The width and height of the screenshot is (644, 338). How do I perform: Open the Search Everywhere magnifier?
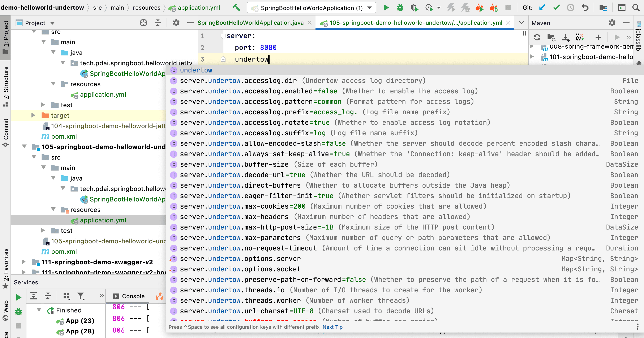[636, 8]
